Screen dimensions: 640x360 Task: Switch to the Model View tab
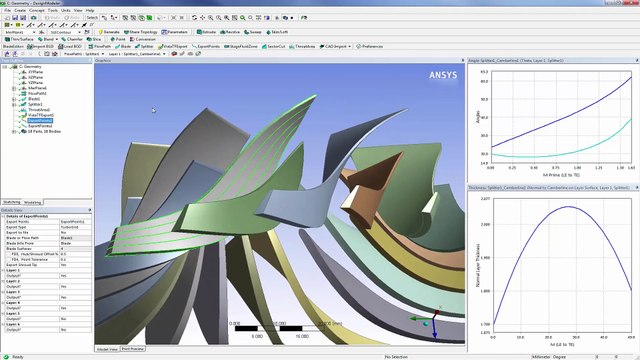[107, 349]
